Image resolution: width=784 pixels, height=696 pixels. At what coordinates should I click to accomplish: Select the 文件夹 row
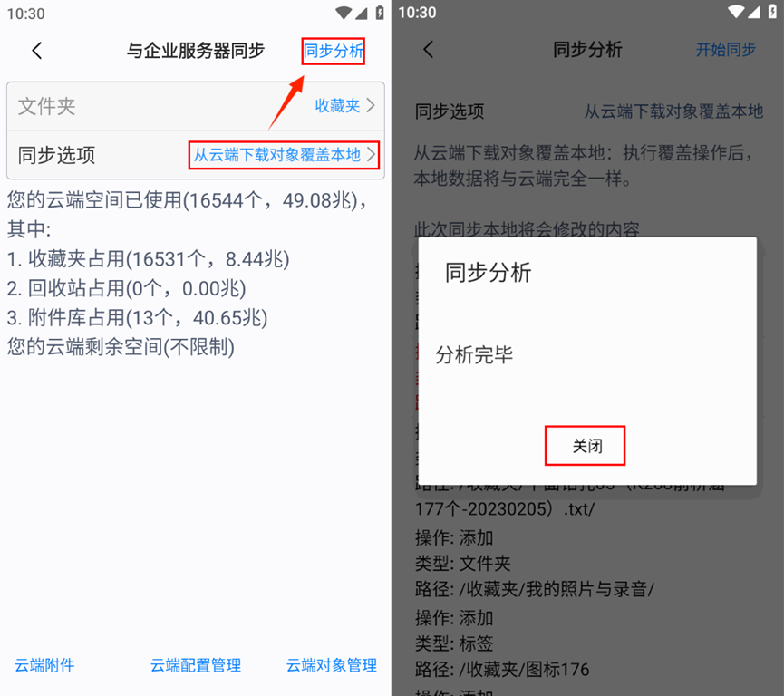click(196, 107)
